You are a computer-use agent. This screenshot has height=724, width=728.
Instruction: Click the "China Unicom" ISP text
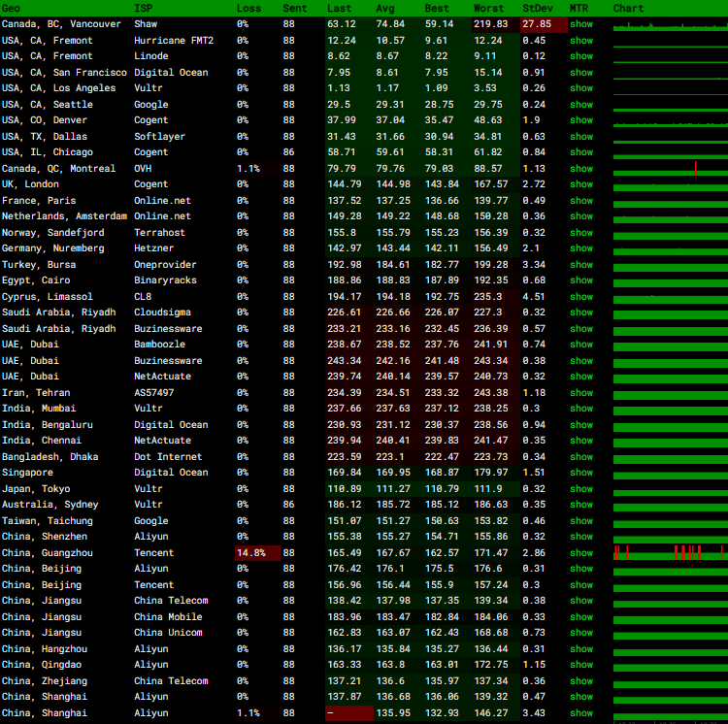168,633
